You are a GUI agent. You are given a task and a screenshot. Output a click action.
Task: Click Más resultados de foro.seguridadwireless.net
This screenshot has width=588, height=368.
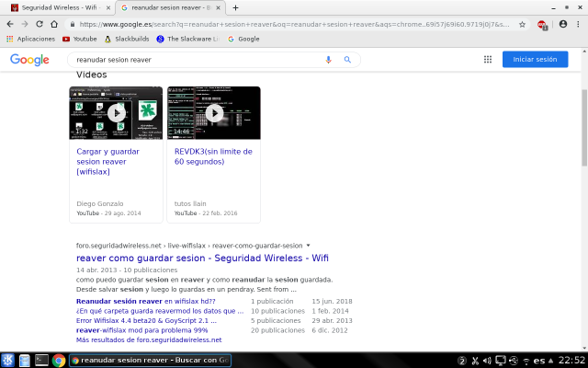tap(149, 339)
